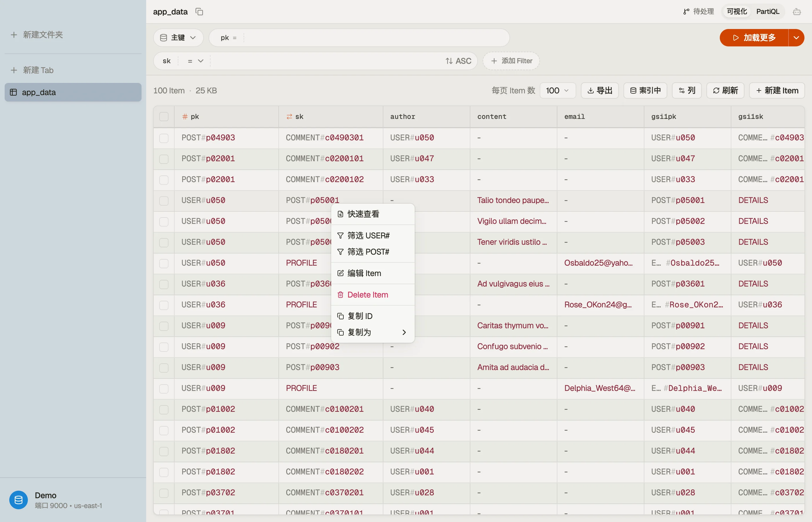Click the pending changes branch icon
812x522 pixels.
(x=686, y=12)
